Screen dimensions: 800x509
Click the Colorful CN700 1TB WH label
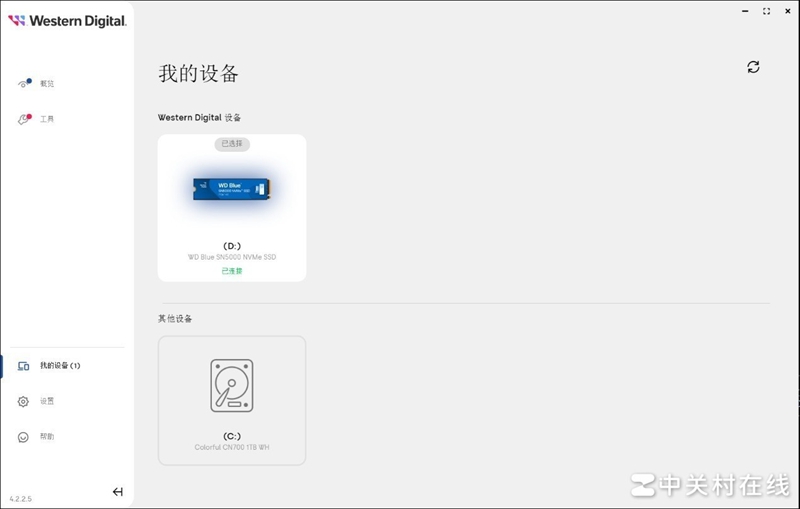click(232, 447)
